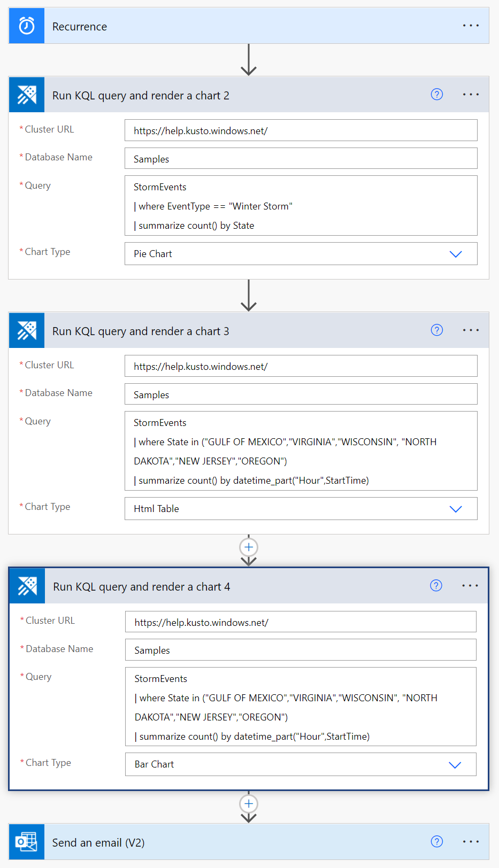Open ellipsis menu for chart 2 step
499x868 pixels.
coord(471,95)
